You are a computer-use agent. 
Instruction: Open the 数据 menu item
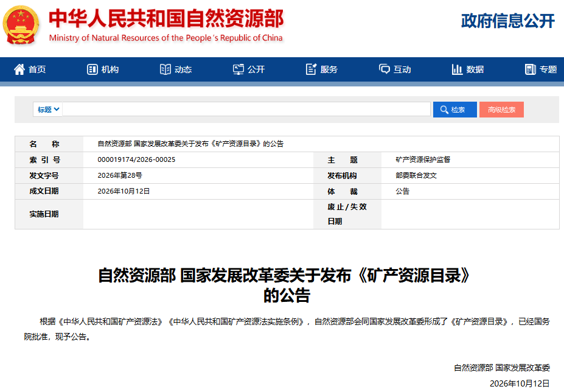468,69
